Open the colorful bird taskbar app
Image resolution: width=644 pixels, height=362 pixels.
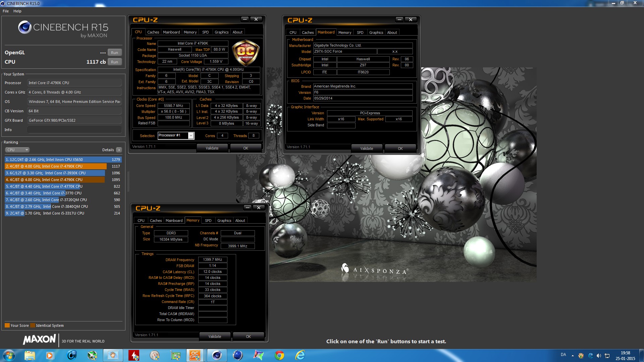(258, 355)
